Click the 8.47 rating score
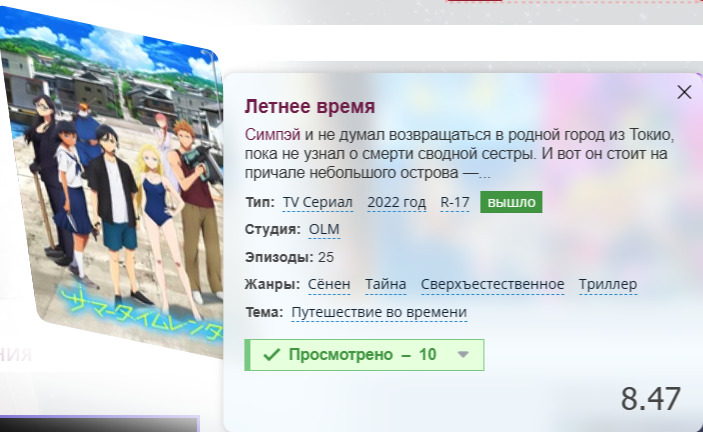Viewport: 703px width, 432px height. point(650,398)
